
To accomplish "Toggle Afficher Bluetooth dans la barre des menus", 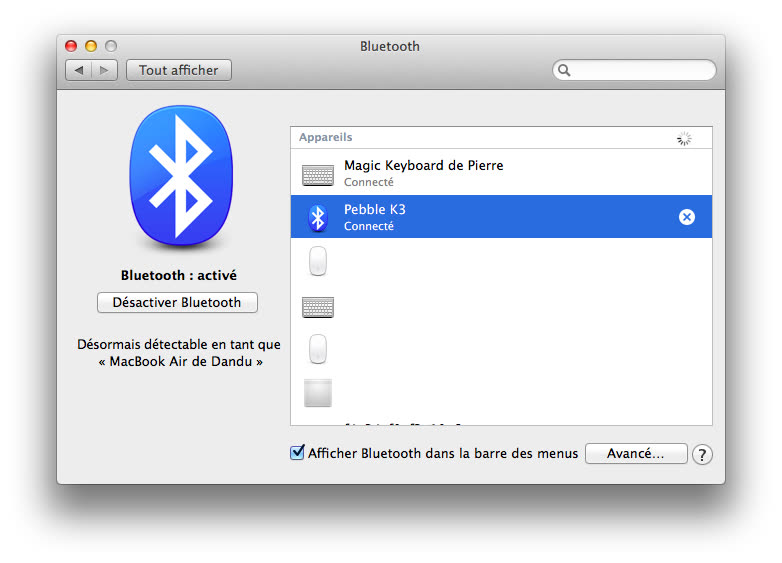I will (297, 453).
